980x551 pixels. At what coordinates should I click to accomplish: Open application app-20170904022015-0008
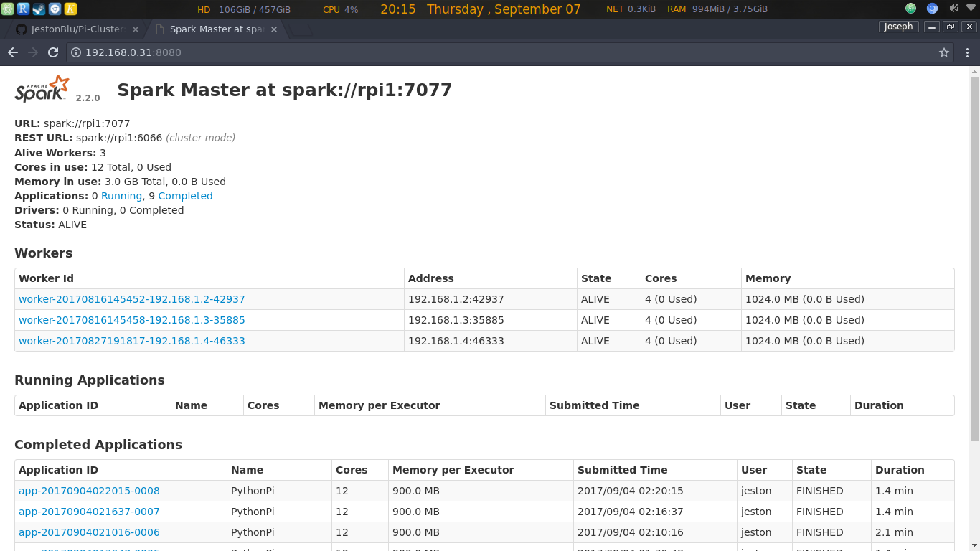tap(89, 491)
